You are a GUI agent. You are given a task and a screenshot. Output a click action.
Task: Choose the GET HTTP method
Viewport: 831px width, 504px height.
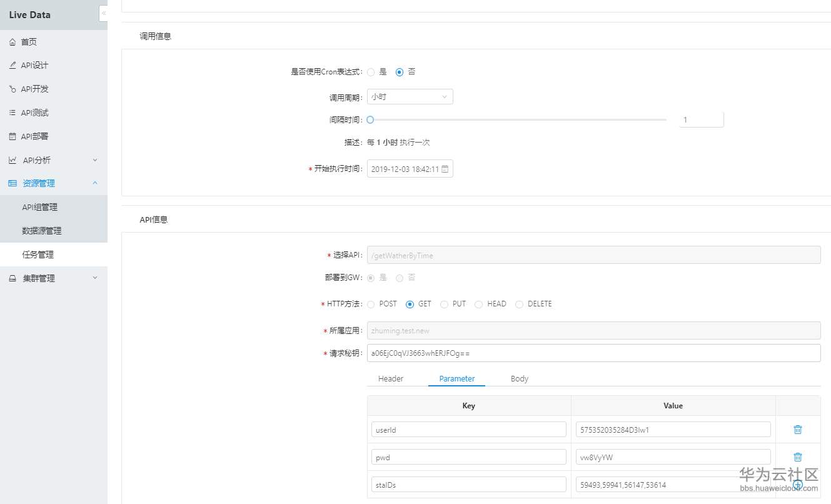pos(410,305)
